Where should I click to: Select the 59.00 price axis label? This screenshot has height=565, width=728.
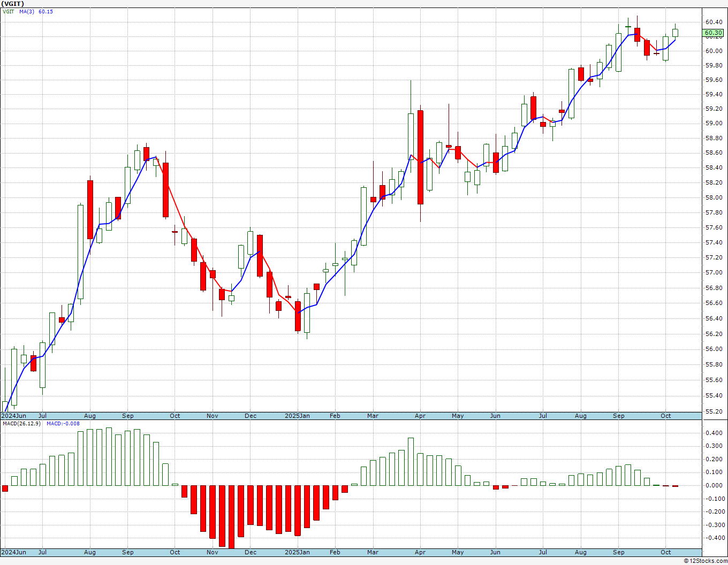(714, 124)
